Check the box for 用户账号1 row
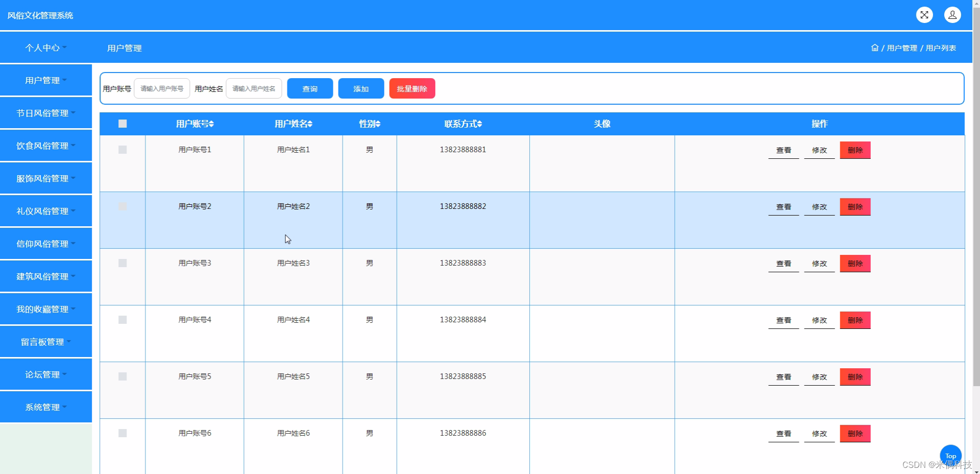 click(x=122, y=150)
